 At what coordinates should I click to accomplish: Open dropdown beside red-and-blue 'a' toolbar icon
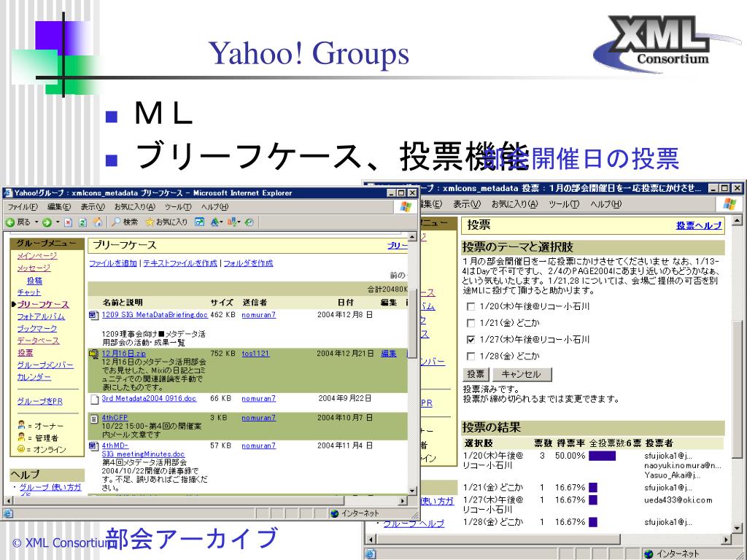[239, 222]
